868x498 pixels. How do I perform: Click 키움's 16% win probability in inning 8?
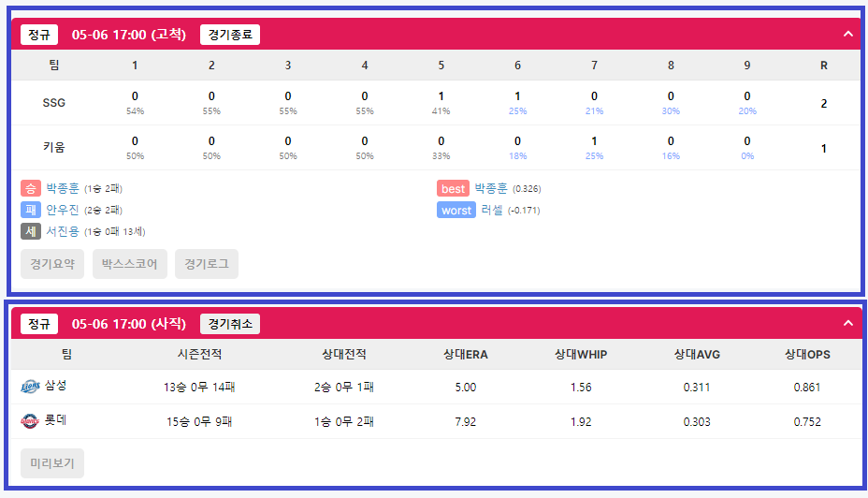pyautogui.click(x=671, y=156)
